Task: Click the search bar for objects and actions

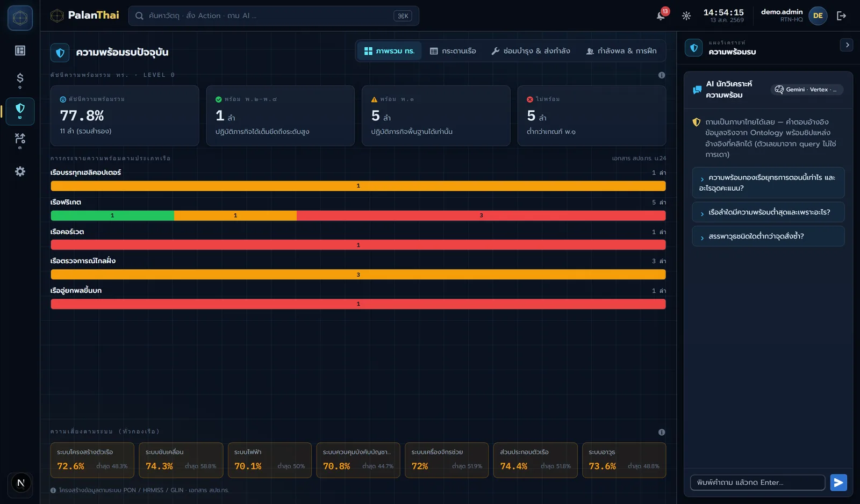Action: tap(274, 16)
